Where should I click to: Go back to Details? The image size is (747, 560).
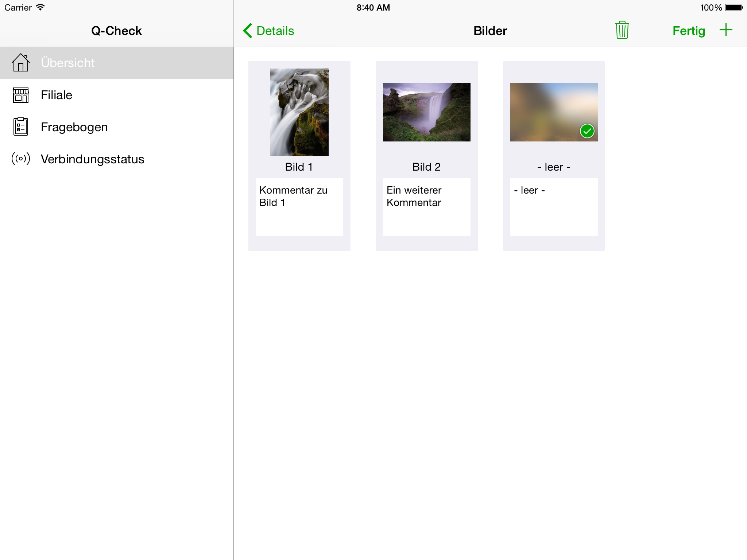click(269, 31)
